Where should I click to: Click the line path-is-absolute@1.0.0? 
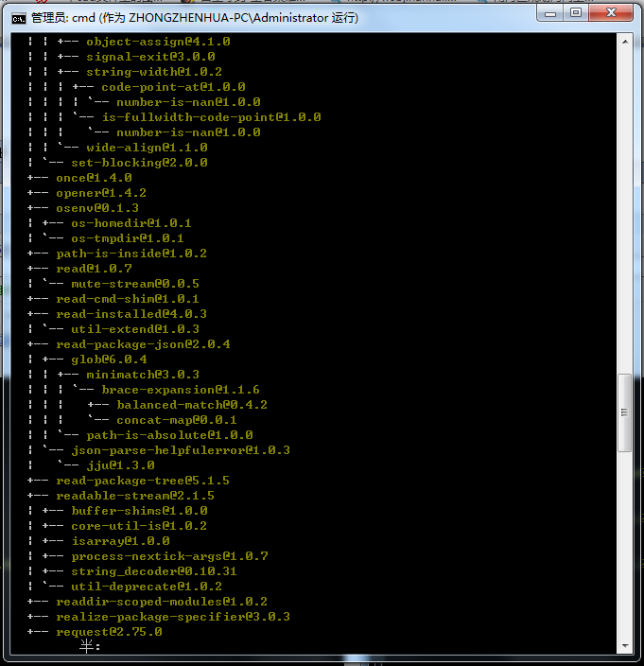(x=169, y=435)
